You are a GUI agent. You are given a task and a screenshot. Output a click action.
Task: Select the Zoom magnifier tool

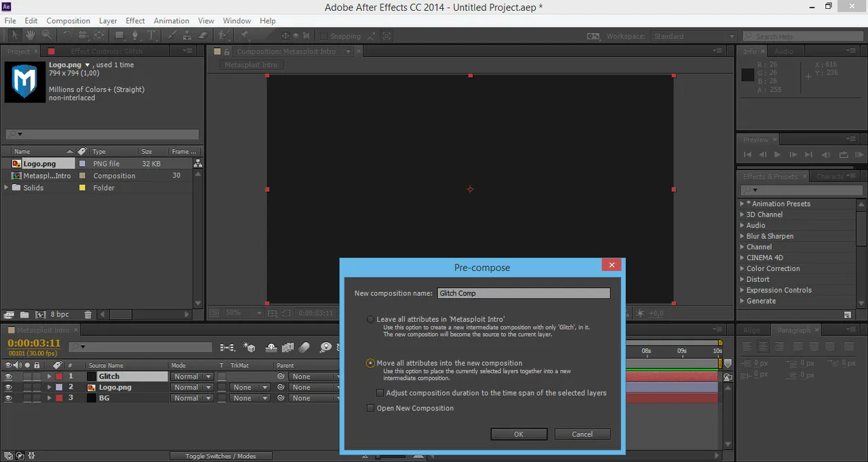(47, 35)
